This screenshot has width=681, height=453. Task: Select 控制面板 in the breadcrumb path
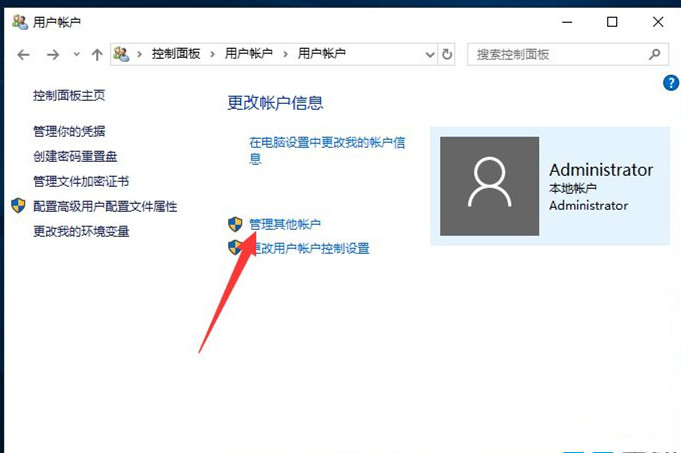point(176,55)
